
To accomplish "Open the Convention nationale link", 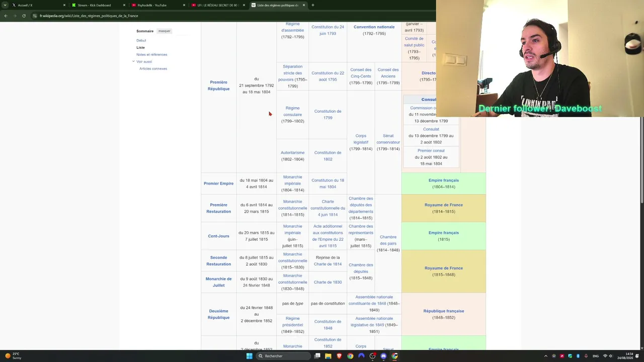I will click(x=374, y=27).
